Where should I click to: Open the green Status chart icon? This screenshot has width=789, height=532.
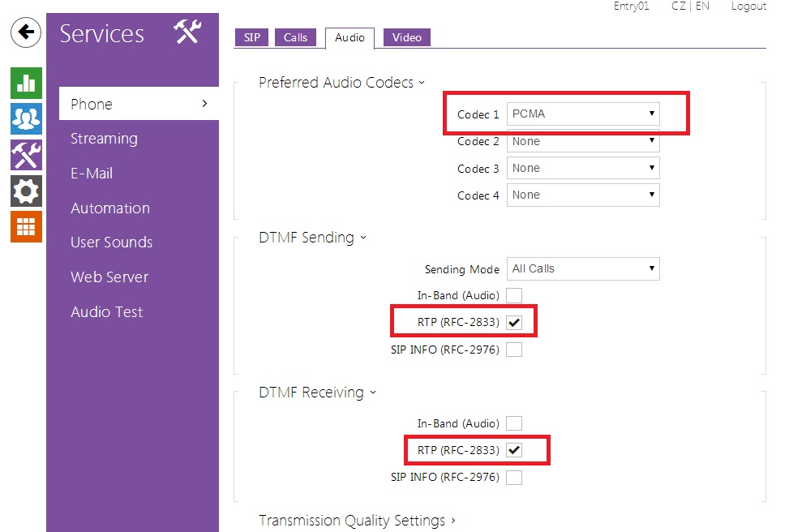(26, 84)
